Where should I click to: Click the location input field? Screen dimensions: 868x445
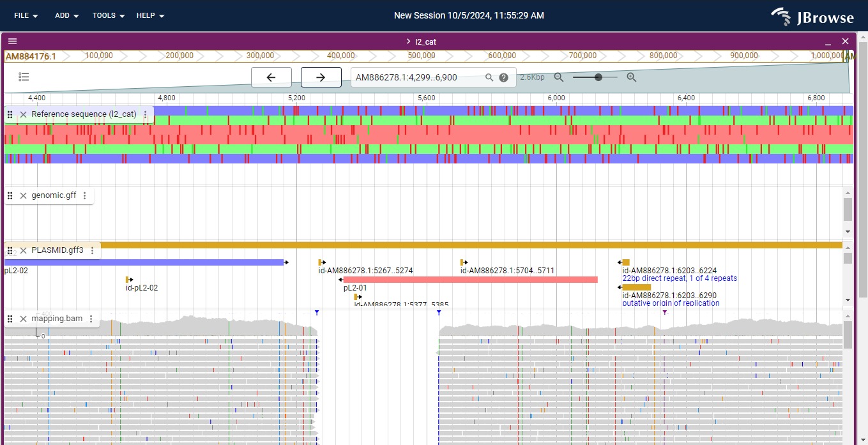tap(415, 78)
